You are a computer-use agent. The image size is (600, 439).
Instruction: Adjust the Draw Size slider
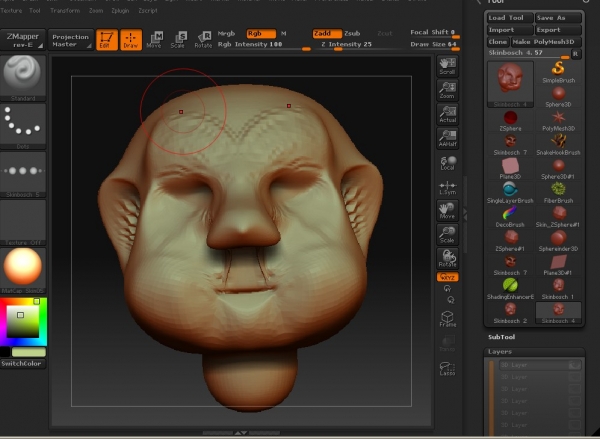(x=434, y=45)
